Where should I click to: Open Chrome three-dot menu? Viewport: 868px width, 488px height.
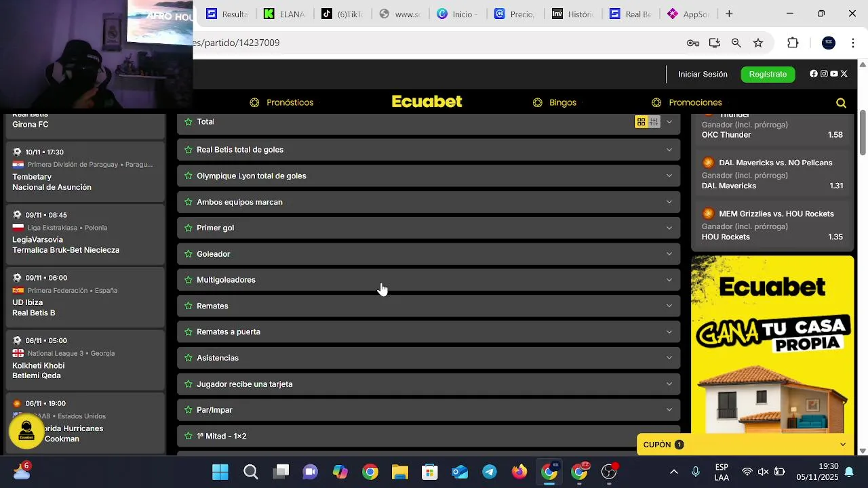click(x=853, y=43)
